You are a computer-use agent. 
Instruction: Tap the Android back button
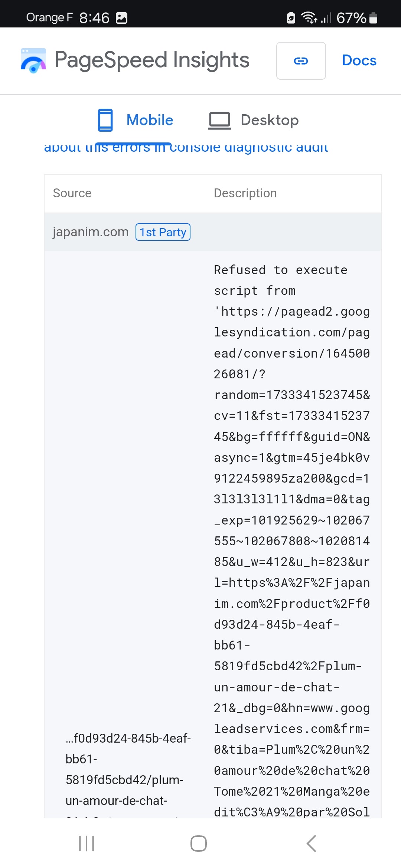coord(311,844)
